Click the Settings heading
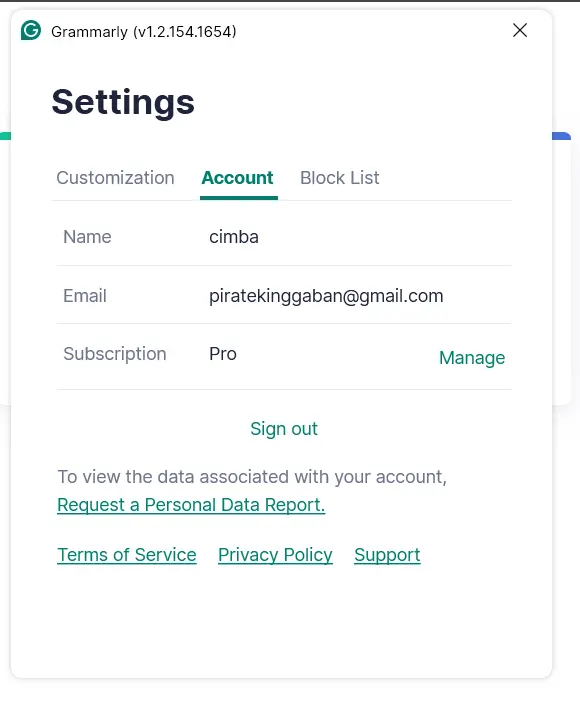The width and height of the screenshot is (580, 710). 123,102
